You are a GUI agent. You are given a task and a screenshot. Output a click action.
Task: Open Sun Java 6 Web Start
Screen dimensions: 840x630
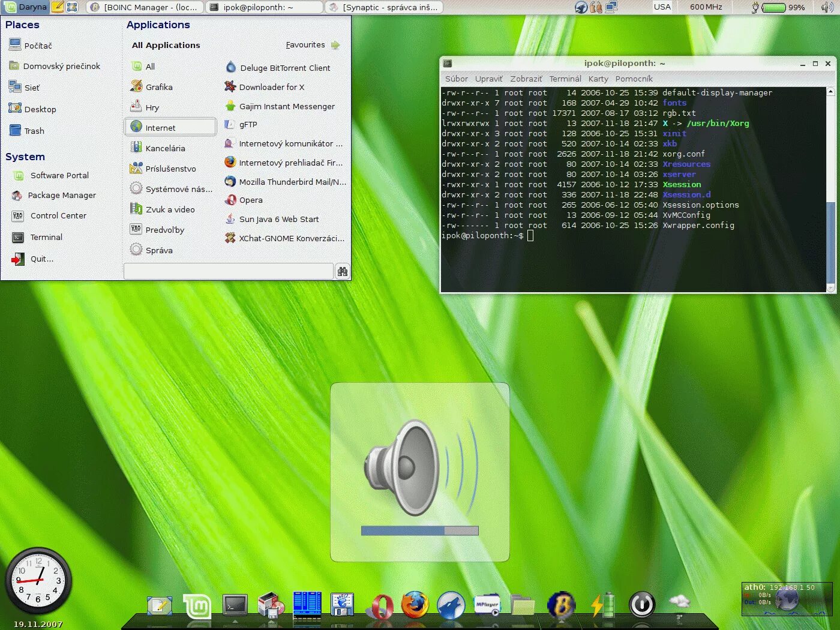pos(272,219)
